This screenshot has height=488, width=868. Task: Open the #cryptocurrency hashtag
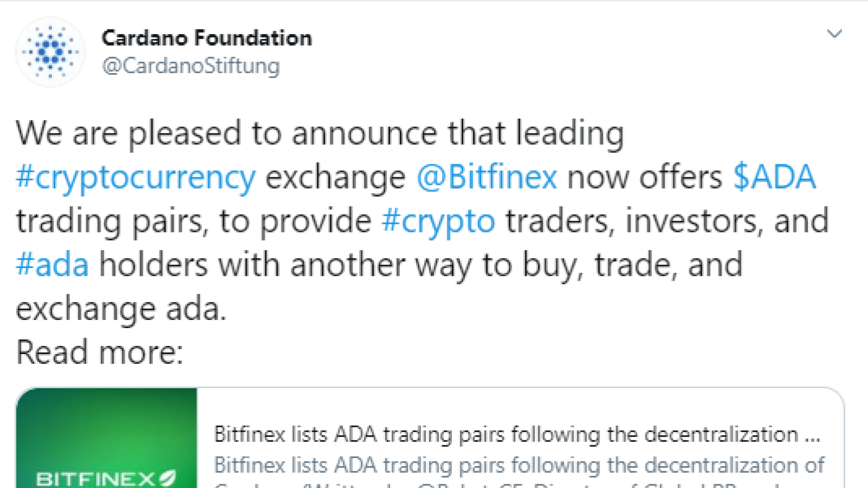point(136,178)
